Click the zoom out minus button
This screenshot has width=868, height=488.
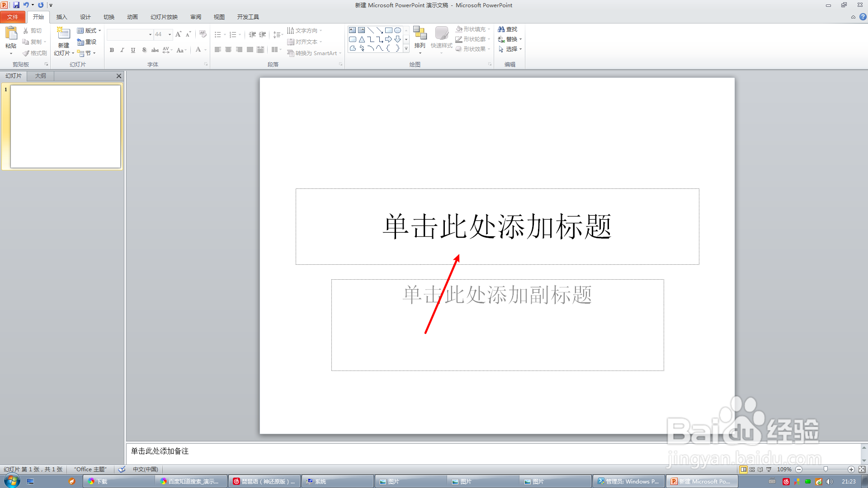coord(799,469)
